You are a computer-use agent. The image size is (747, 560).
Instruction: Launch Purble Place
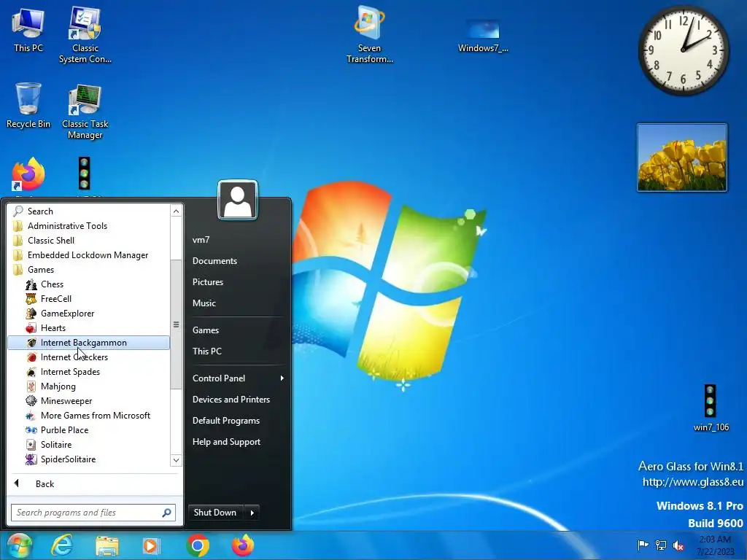(88, 430)
